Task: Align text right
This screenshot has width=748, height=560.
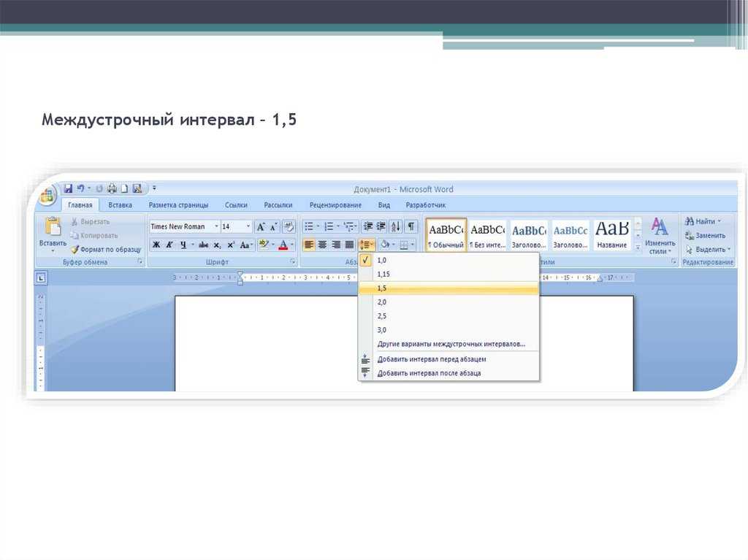Action: click(x=336, y=245)
